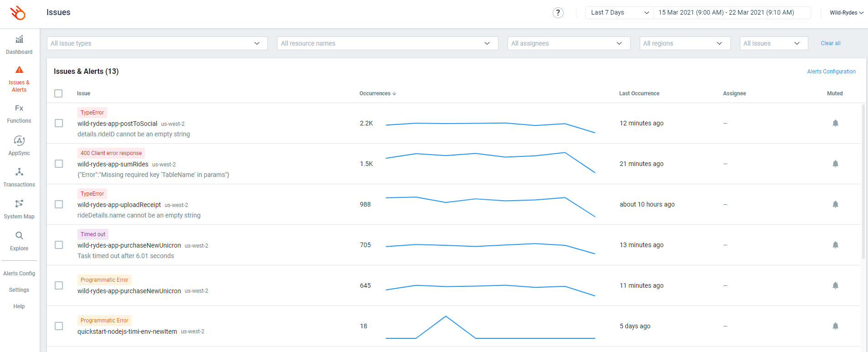Click the Last Occurrence column header
The image size is (868, 352).
pyautogui.click(x=639, y=93)
